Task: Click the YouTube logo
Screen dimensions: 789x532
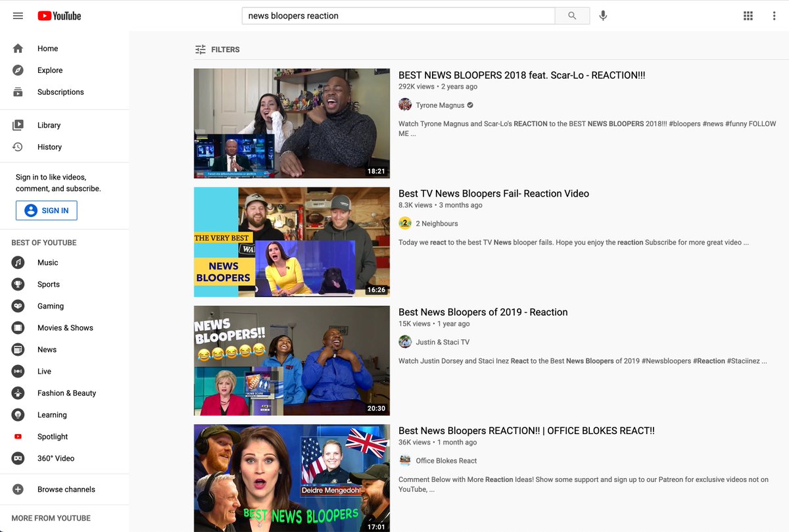Action: [59, 16]
